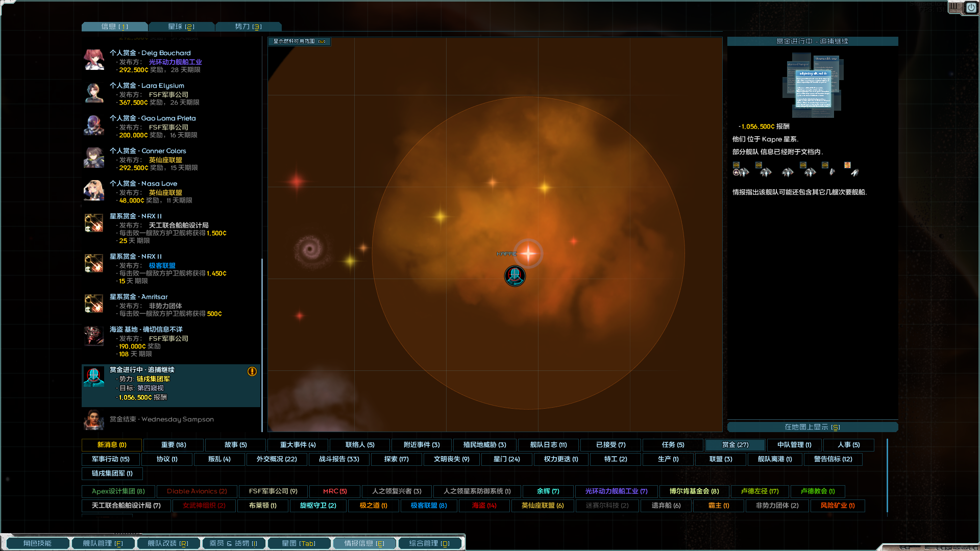Viewport: 980px width, 551px height.
Task: Select Delg Bouchard bounty portrait
Action: [x=94, y=60]
